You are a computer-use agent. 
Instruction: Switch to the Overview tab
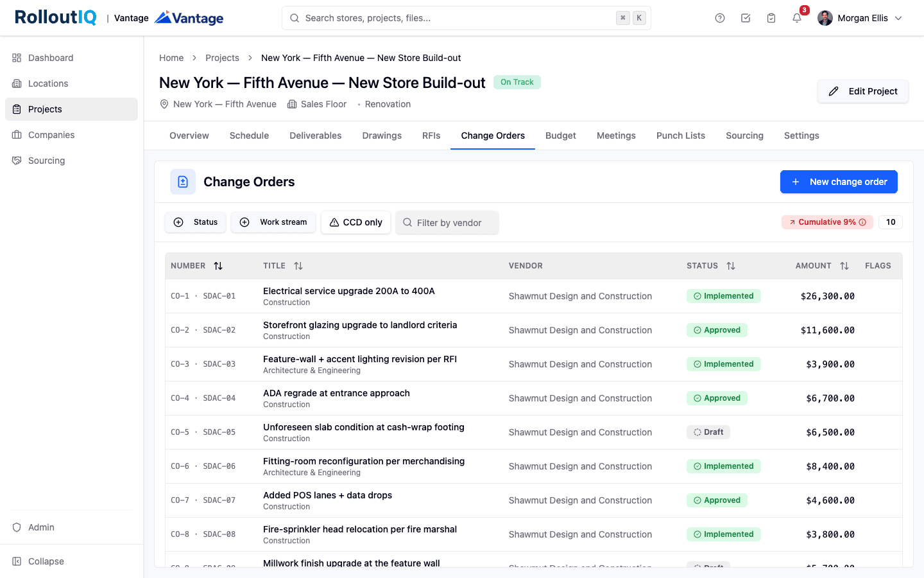(189, 136)
